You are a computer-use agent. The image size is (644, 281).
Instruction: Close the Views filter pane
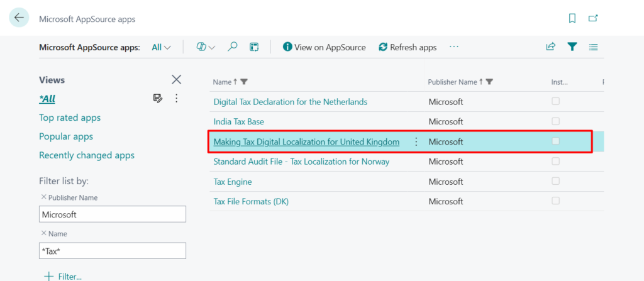coord(177,79)
